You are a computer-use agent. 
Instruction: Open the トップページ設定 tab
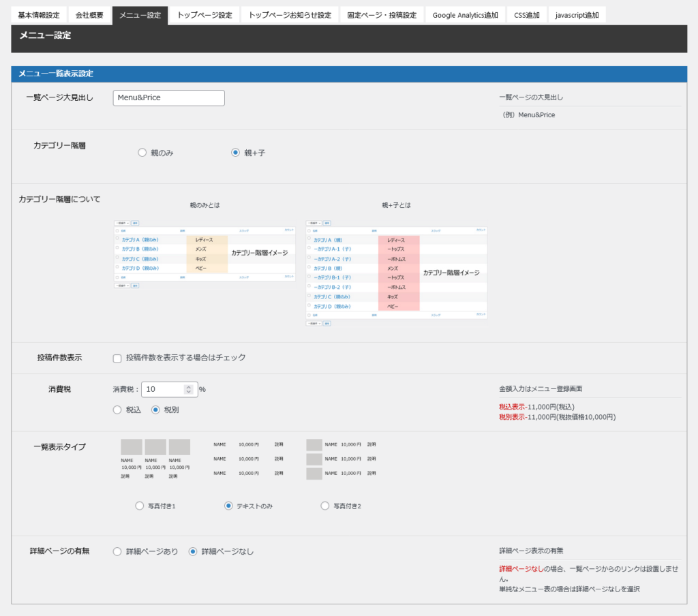[x=204, y=15]
